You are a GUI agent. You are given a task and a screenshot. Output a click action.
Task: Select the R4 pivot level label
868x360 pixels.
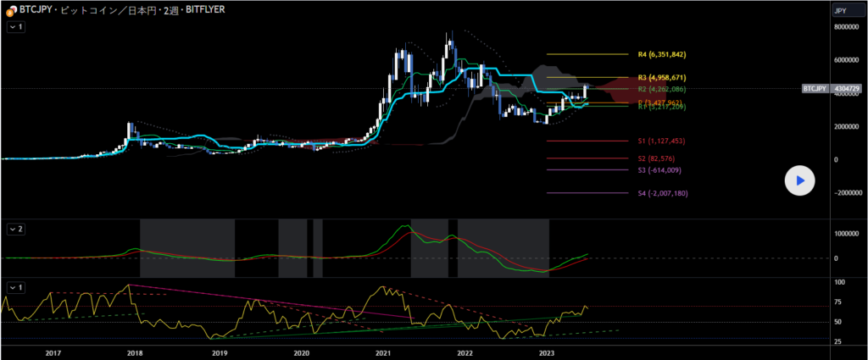click(x=660, y=54)
